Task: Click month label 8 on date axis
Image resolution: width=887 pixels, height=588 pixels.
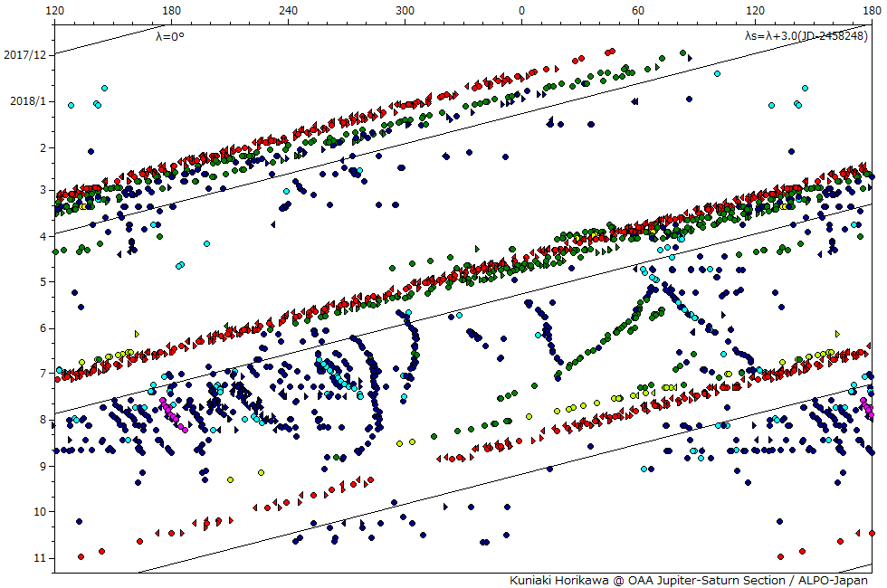Action: (43, 420)
